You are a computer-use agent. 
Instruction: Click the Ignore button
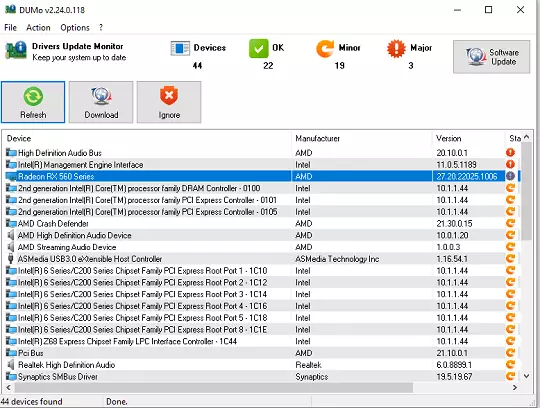[169, 102]
